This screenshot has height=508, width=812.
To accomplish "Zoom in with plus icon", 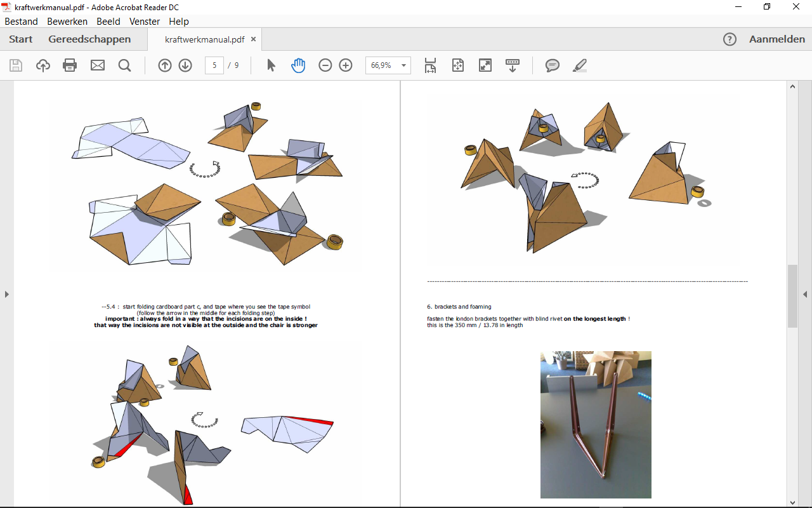I will point(346,65).
